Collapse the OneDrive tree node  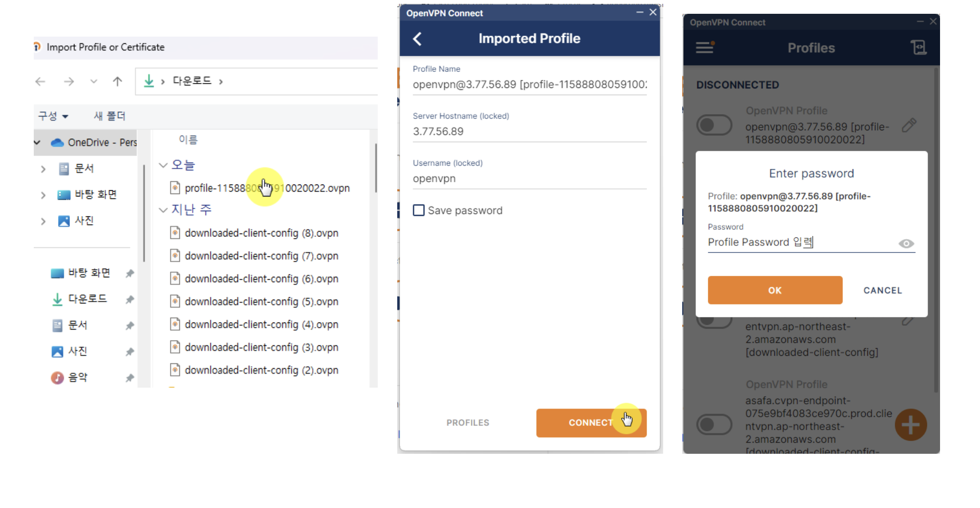pos(37,142)
